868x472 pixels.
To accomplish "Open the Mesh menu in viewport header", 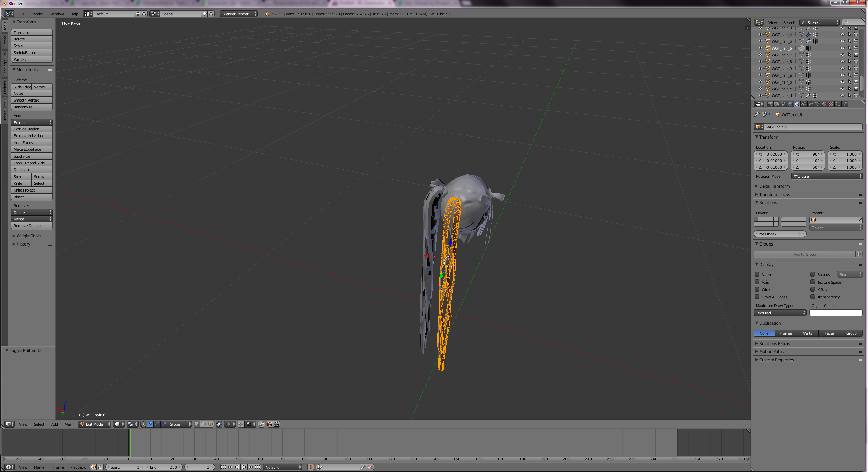I will (x=69, y=424).
